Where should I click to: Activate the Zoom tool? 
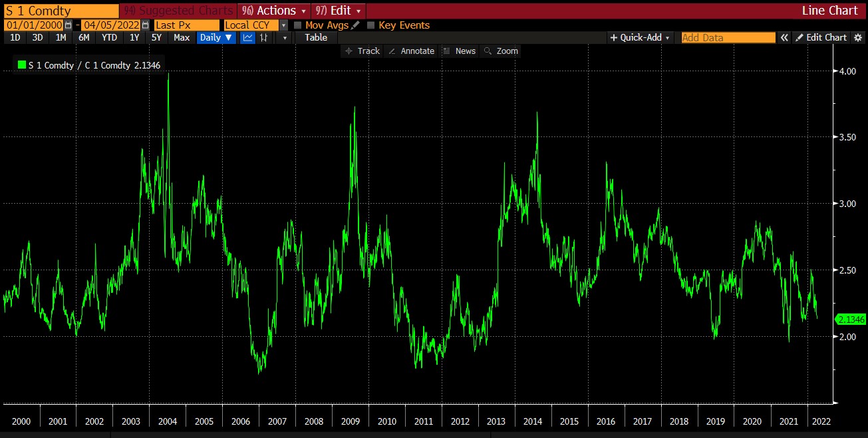pos(501,51)
